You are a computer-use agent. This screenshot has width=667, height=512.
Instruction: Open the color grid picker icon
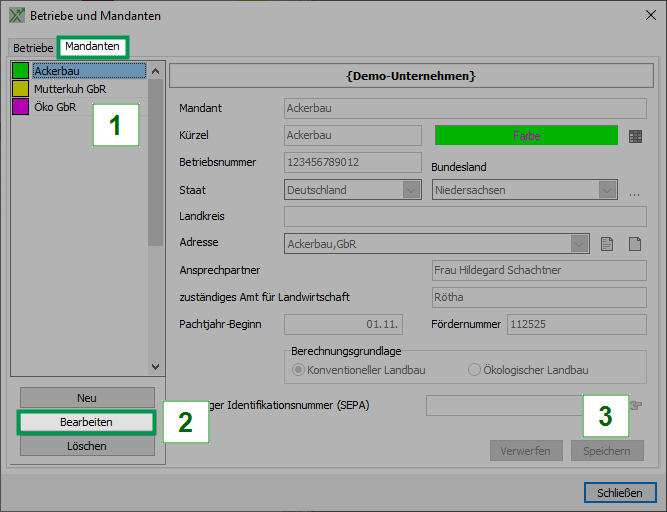coord(635,136)
